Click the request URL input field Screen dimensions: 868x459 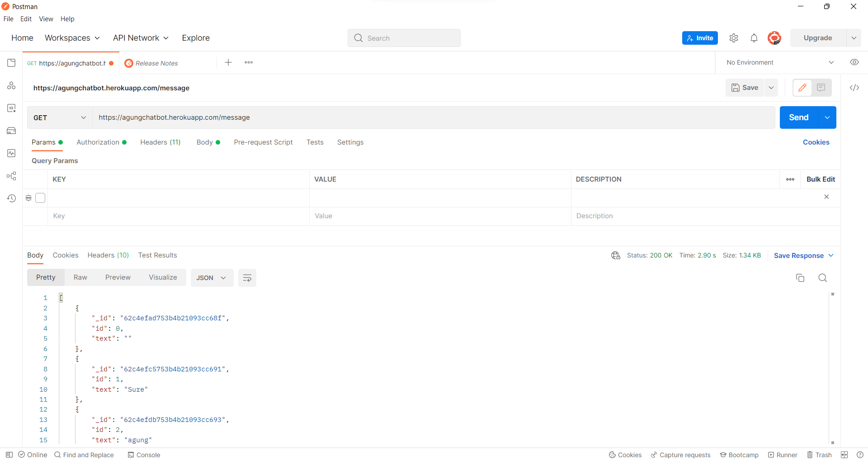click(316, 117)
